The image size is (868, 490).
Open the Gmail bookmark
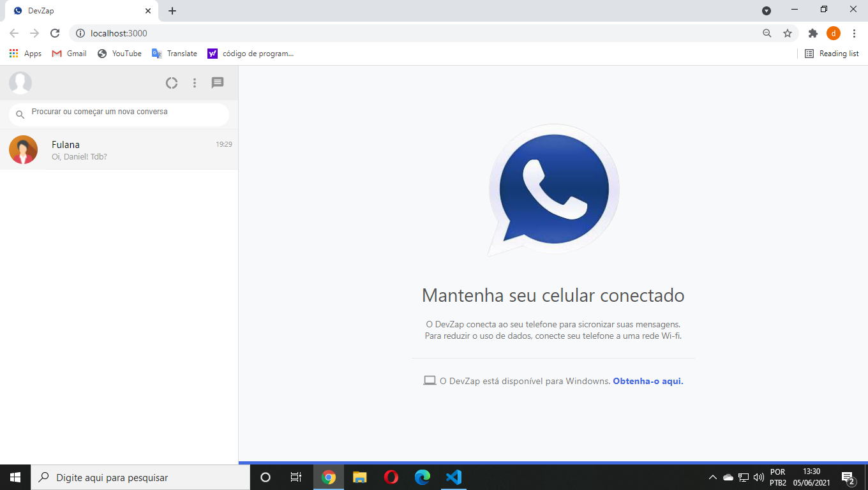69,54
